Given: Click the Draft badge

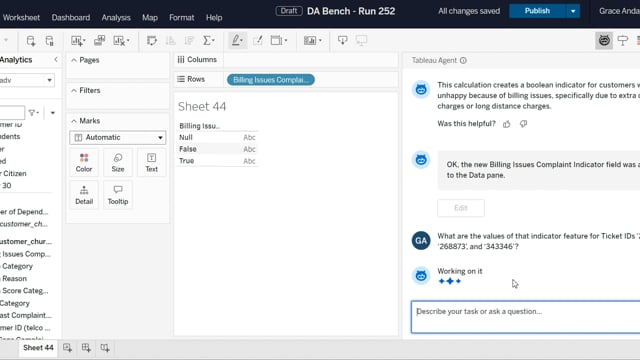Looking at the screenshot, I should click(x=289, y=11).
